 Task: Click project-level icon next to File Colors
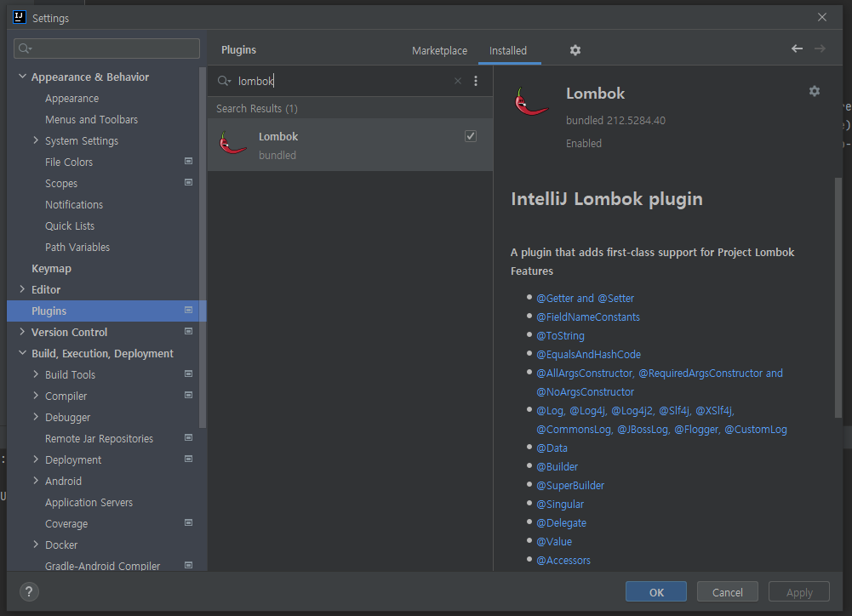point(189,162)
